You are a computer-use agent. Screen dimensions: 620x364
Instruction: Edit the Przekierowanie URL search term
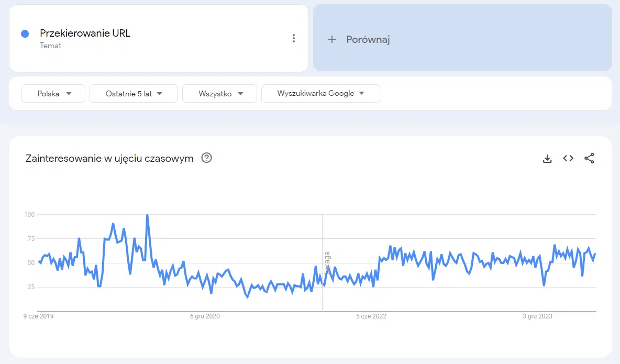[85, 34]
